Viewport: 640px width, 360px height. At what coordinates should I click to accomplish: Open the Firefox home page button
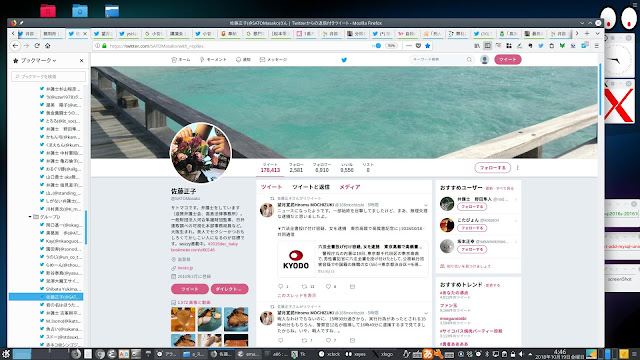point(47,46)
